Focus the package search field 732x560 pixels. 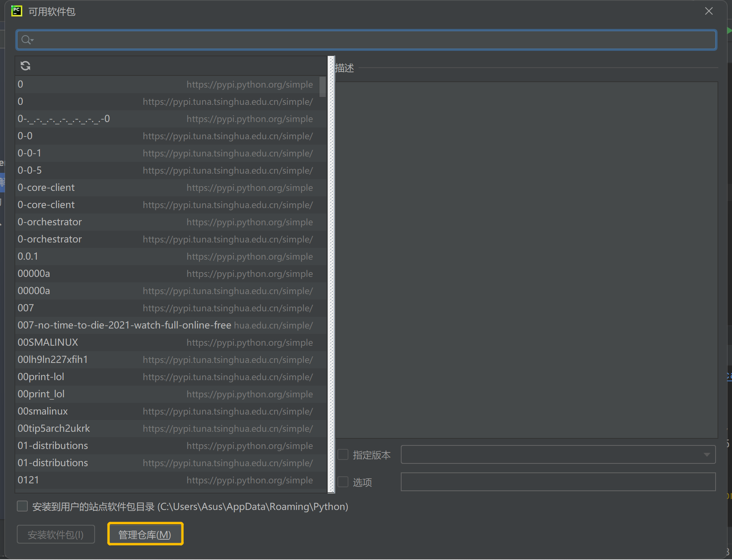(x=366, y=40)
